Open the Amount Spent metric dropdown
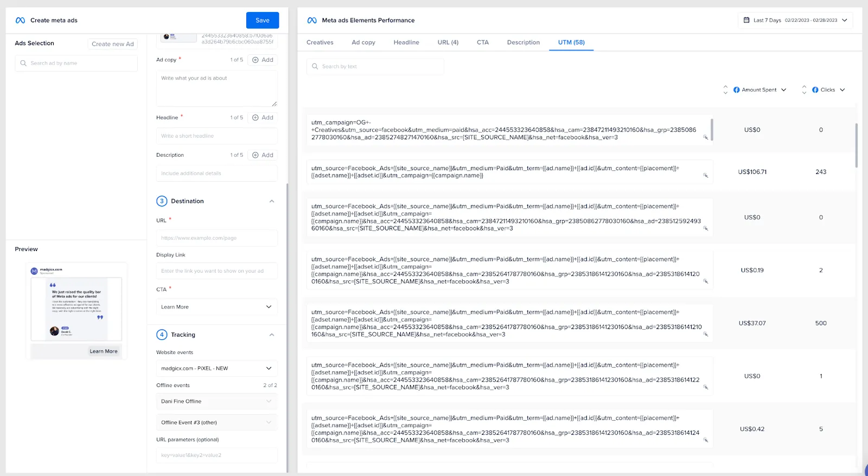Viewport: 868px width, 476px height. (784, 90)
